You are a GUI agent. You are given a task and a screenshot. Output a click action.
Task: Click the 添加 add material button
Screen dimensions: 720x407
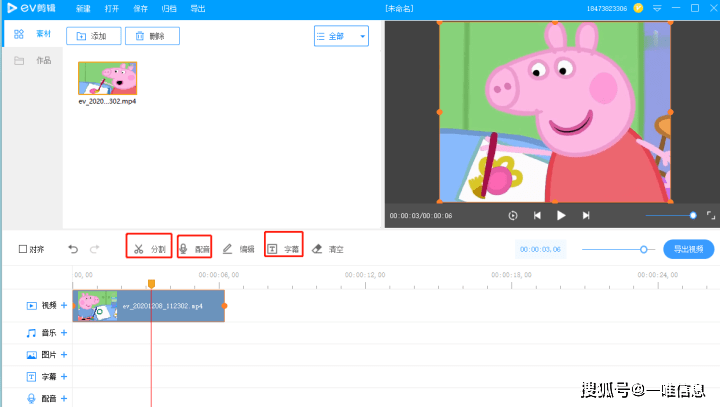(x=94, y=36)
